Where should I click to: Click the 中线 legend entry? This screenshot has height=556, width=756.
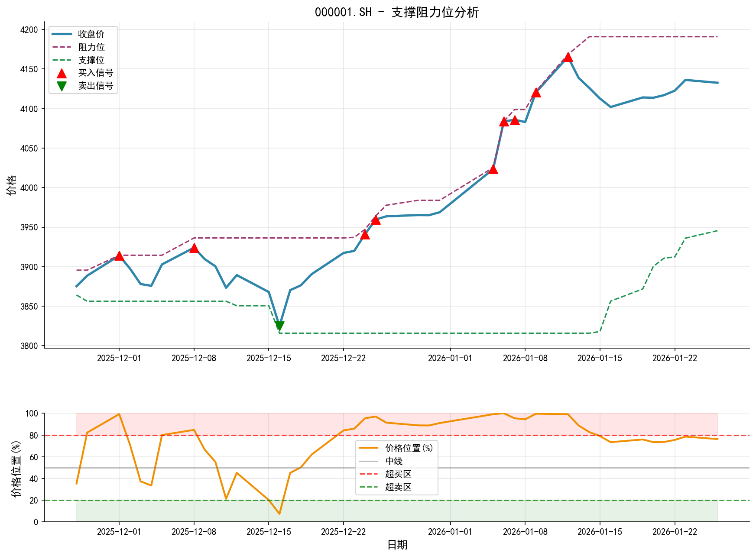[x=394, y=461]
